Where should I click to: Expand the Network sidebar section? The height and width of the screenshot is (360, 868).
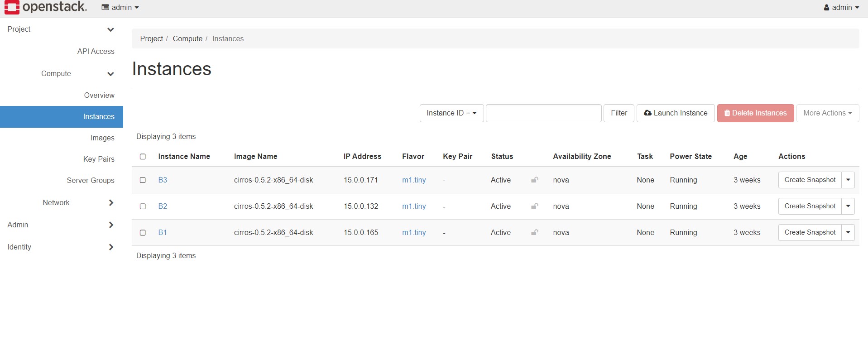[110, 203]
